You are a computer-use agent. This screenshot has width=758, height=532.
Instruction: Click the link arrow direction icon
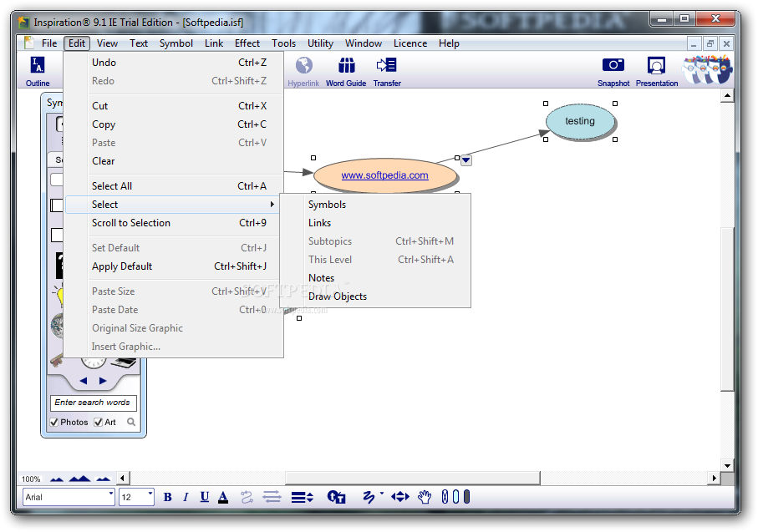pyautogui.click(x=272, y=497)
